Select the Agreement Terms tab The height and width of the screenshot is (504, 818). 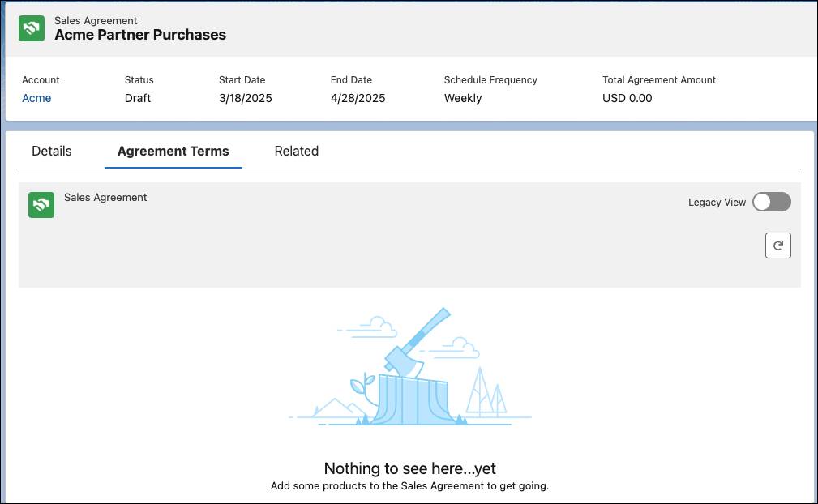pyautogui.click(x=173, y=152)
